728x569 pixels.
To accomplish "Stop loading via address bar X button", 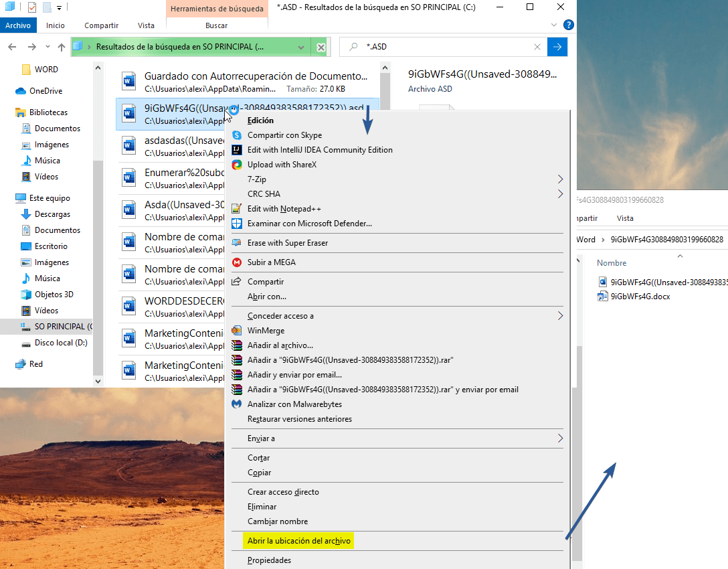I will (x=321, y=48).
